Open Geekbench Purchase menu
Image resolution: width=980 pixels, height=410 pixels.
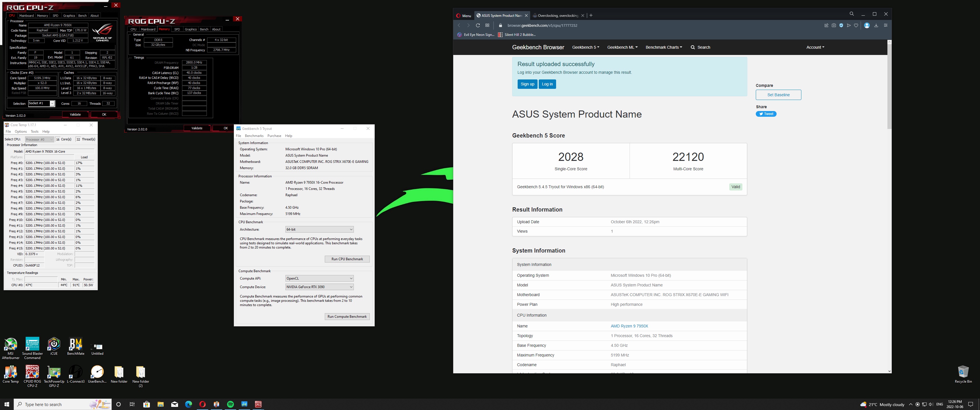[274, 136]
